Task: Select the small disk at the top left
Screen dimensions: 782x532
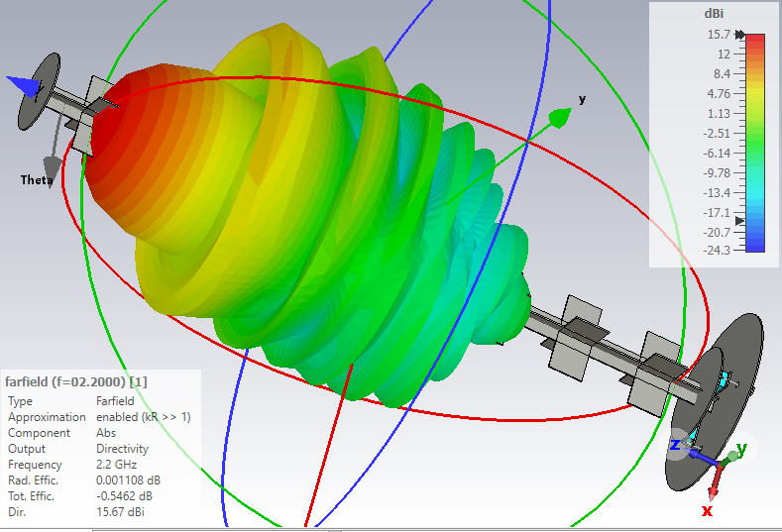Action: pos(39,91)
